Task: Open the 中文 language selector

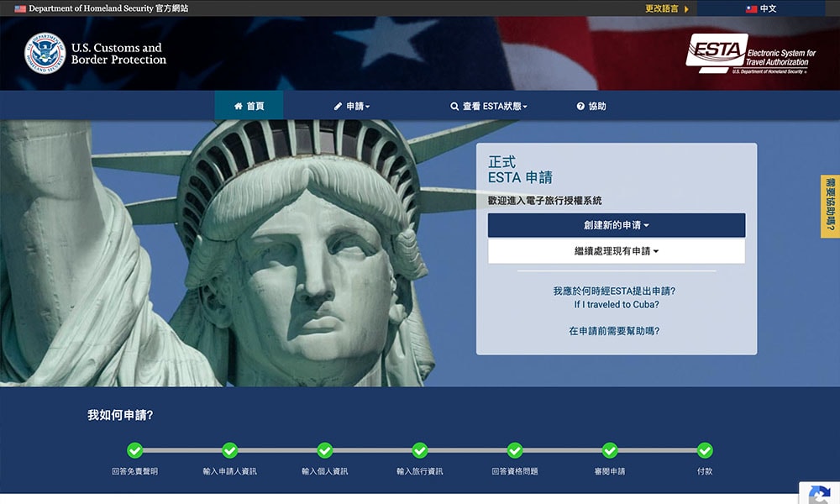Action: pyautogui.click(x=761, y=8)
